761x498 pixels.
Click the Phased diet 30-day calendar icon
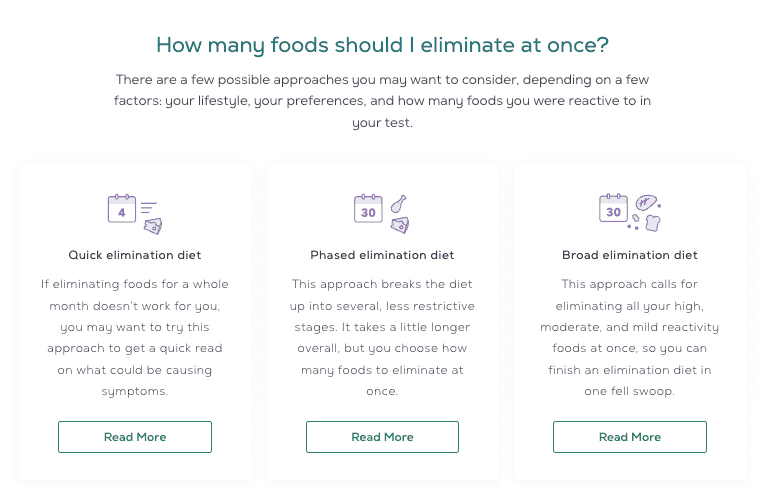368,208
